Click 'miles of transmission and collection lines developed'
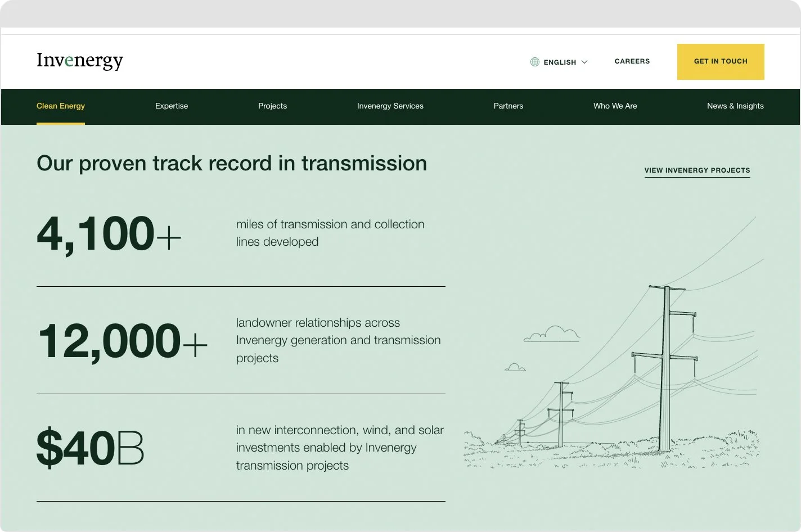This screenshot has height=532, width=801. click(330, 233)
